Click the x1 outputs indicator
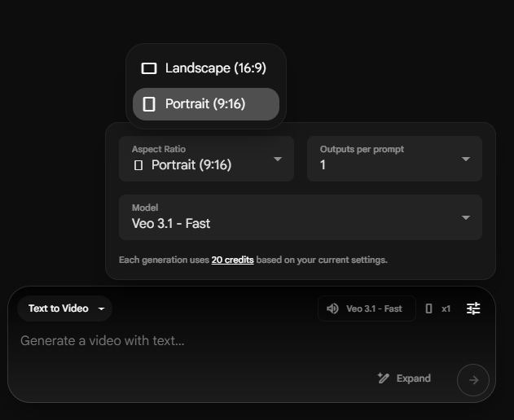This screenshot has height=420, width=514. tap(446, 308)
